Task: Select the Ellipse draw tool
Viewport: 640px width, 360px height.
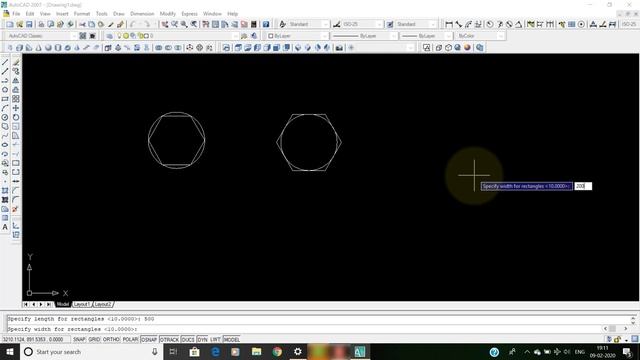Action: coord(5,145)
